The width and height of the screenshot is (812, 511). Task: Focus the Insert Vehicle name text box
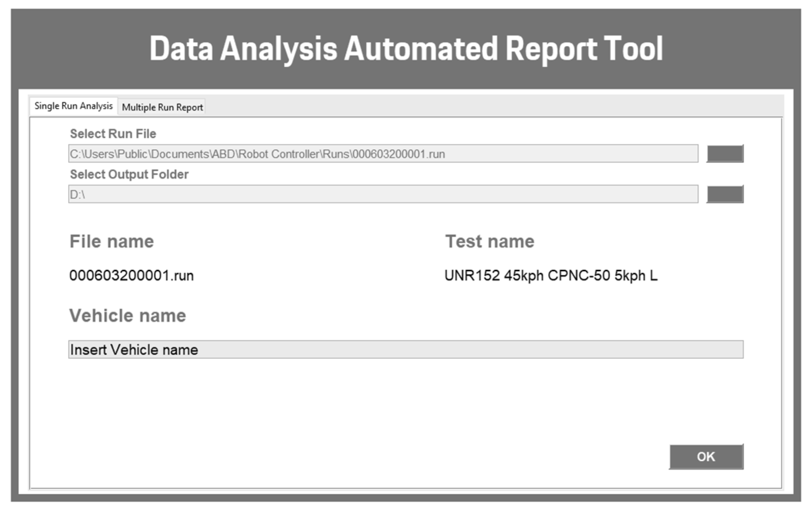pyautogui.click(x=405, y=350)
